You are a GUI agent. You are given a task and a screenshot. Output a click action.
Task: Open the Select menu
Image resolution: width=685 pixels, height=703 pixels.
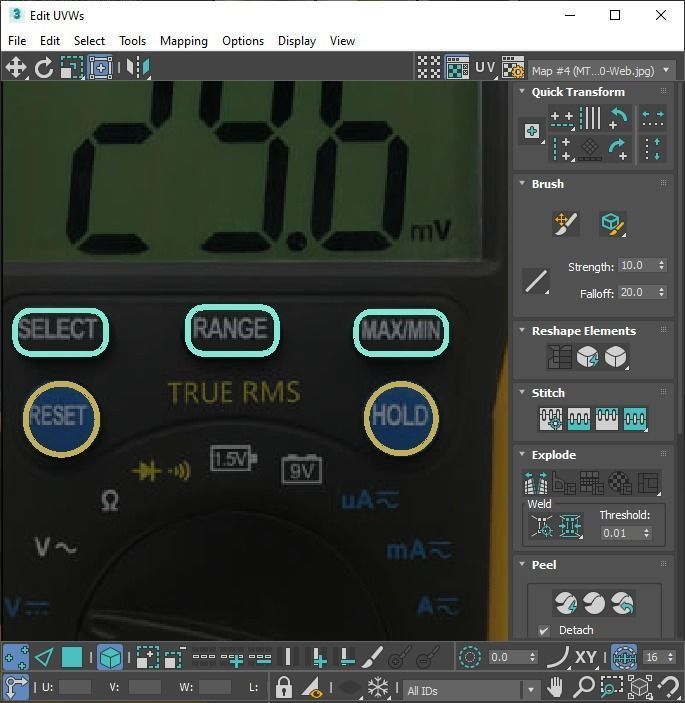[x=89, y=41]
